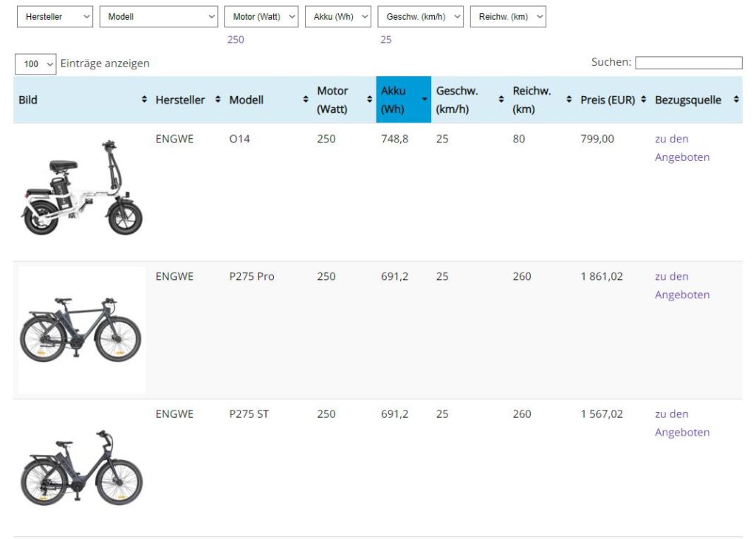Click the Hersteller column header text
The image size is (756, 539).
(x=180, y=100)
